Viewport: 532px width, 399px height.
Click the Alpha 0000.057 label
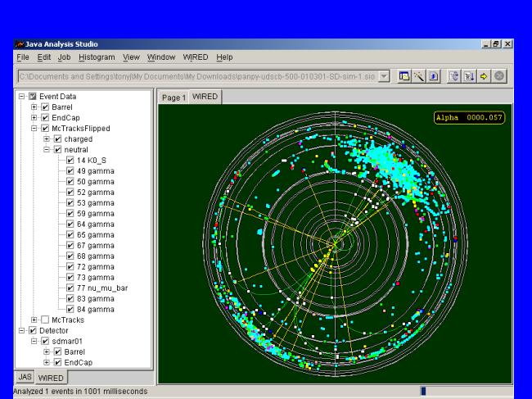470,118
